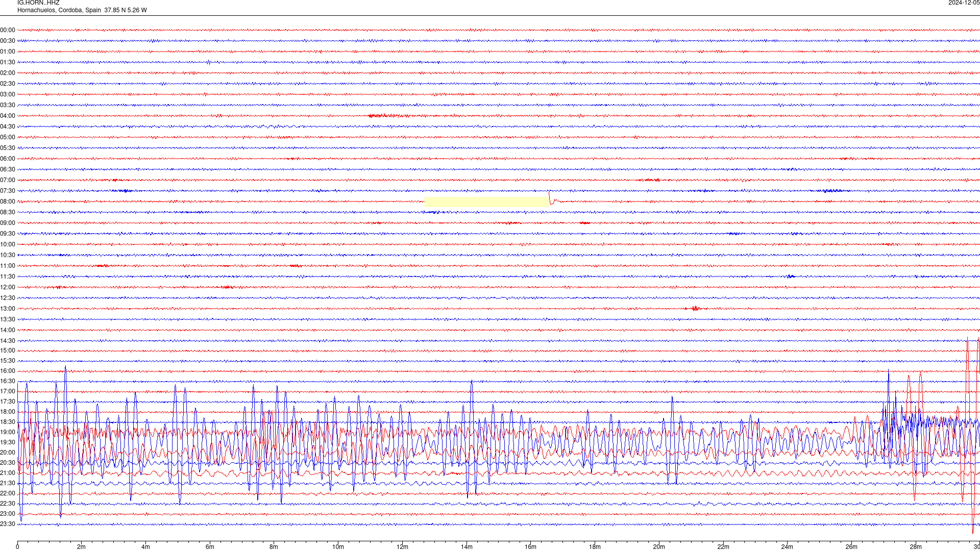Pick the 14m axis tick label

tap(467, 547)
